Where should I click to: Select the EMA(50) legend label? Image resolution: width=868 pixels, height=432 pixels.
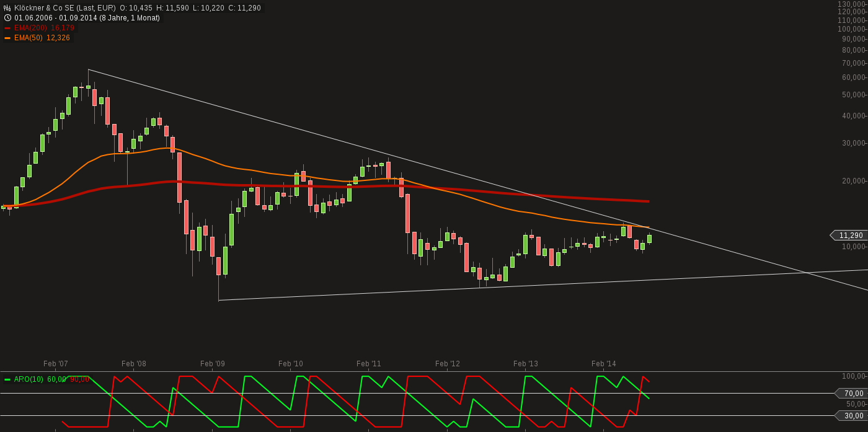(x=30, y=38)
